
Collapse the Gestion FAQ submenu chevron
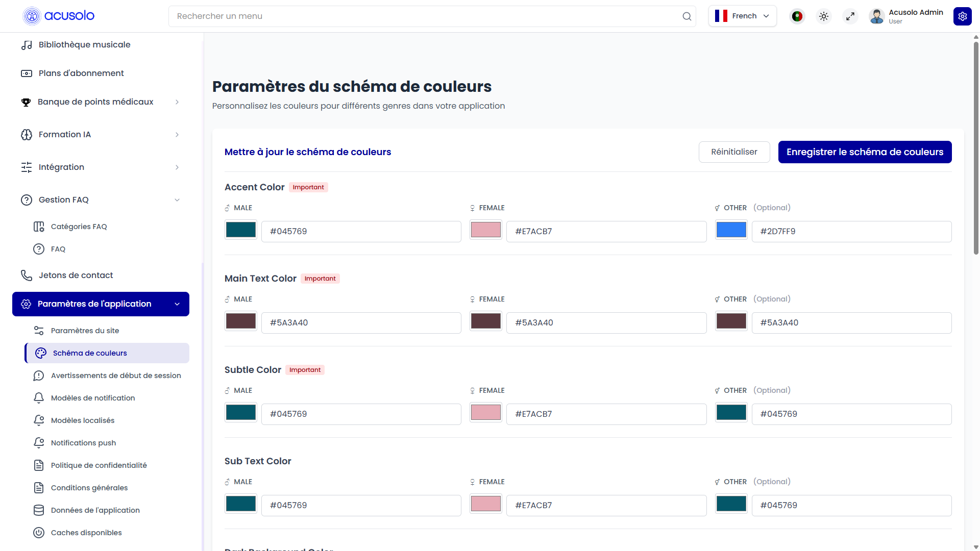coord(177,200)
